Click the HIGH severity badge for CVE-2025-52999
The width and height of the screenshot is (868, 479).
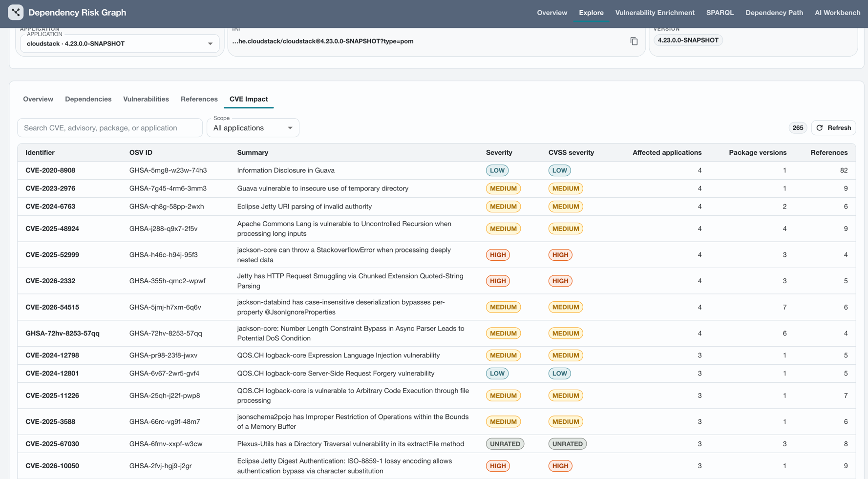pos(498,255)
